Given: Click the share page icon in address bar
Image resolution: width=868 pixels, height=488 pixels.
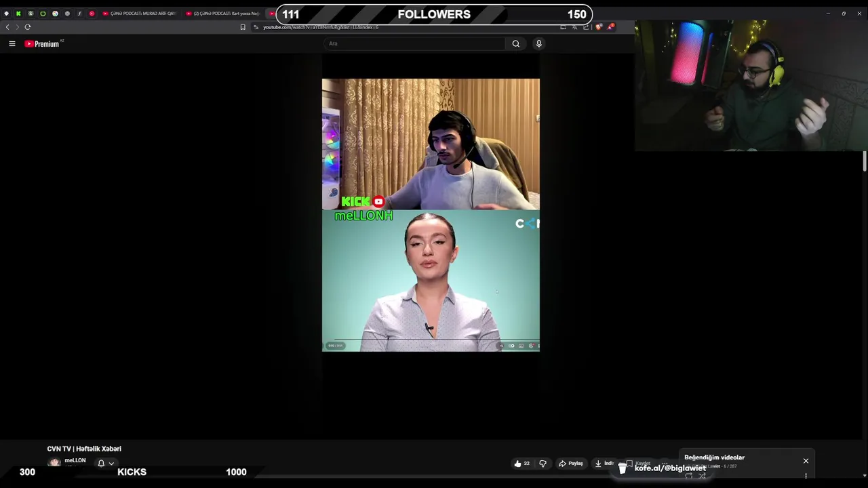Looking at the screenshot, I should coord(586,27).
